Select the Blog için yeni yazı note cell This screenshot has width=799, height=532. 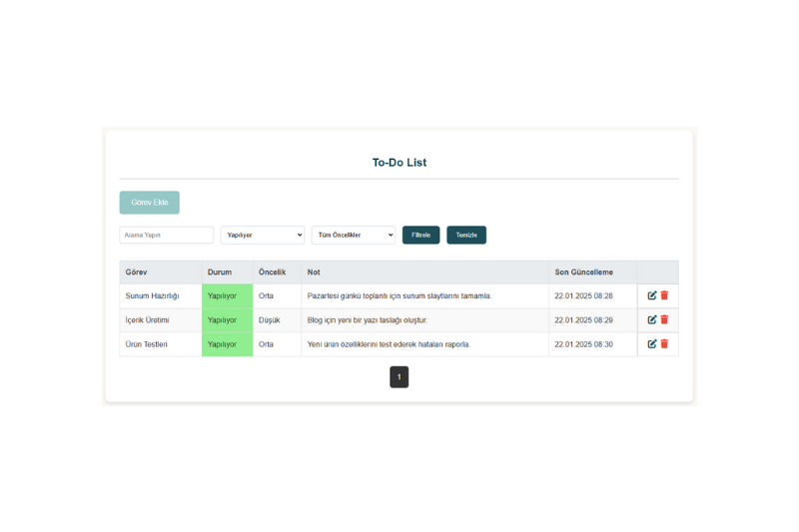(x=368, y=319)
